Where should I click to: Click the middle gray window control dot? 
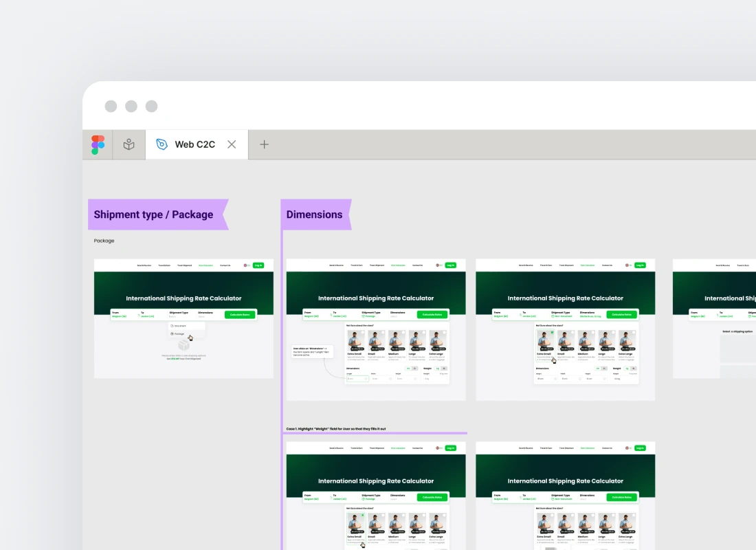pyautogui.click(x=131, y=106)
